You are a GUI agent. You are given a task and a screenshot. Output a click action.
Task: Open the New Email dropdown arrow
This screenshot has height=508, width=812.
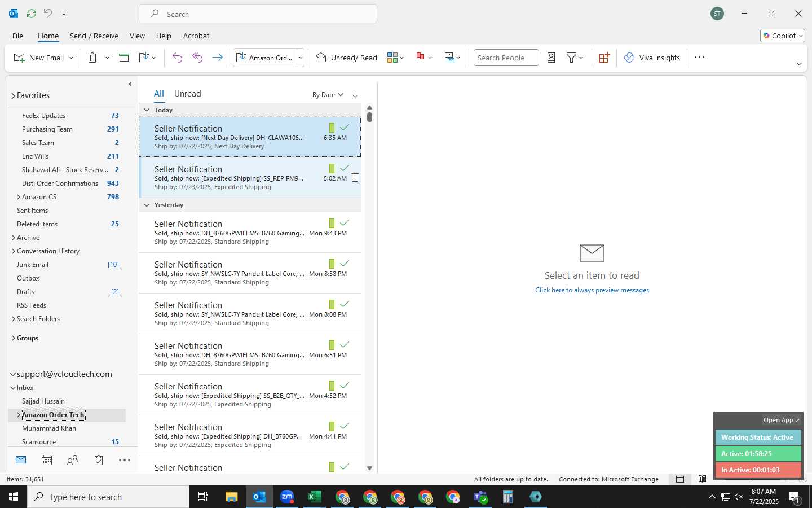(x=71, y=58)
